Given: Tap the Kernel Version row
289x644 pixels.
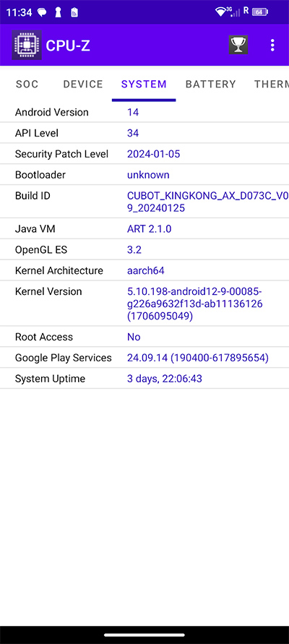Looking at the screenshot, I should pyautogui.click(x=144, y=304).
